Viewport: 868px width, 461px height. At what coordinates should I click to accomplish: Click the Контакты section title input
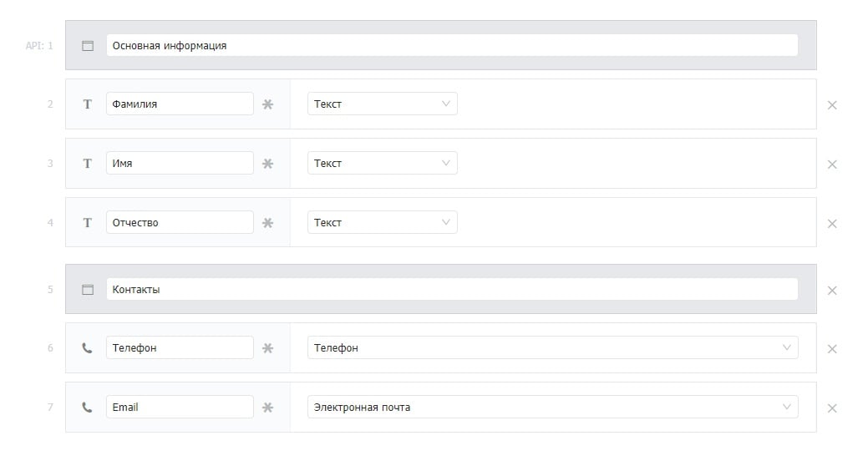click(x=452, y=290)
